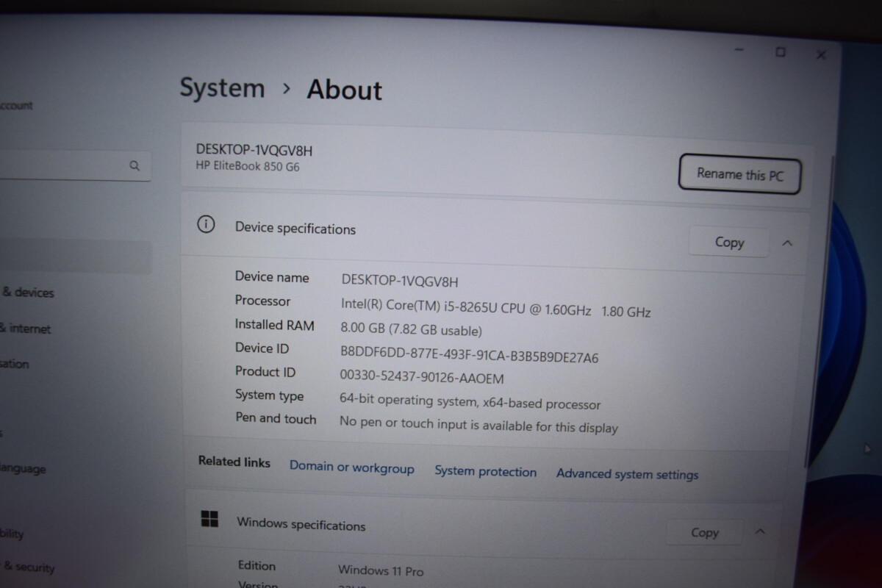
Task: Click the Installed RAM value 8.00 GB
Action: click(x=412, y=330)
